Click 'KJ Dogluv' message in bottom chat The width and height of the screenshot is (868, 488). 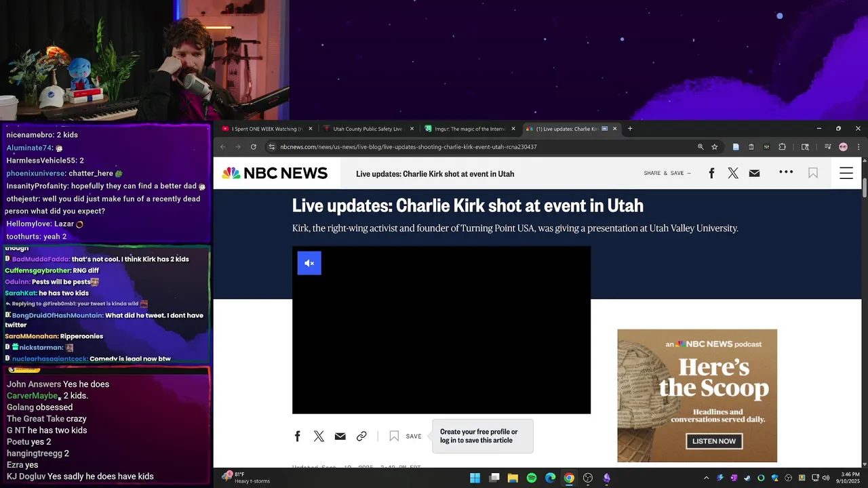coord(80,476)
